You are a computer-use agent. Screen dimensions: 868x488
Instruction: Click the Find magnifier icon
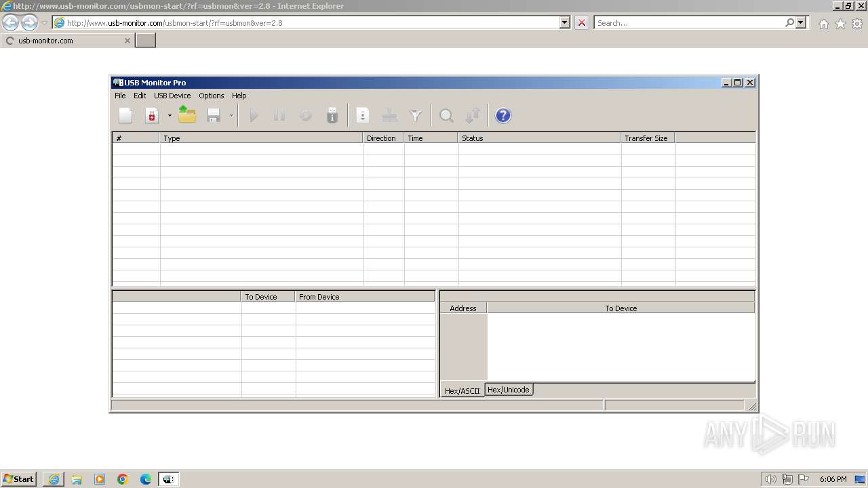click(446, 116)
